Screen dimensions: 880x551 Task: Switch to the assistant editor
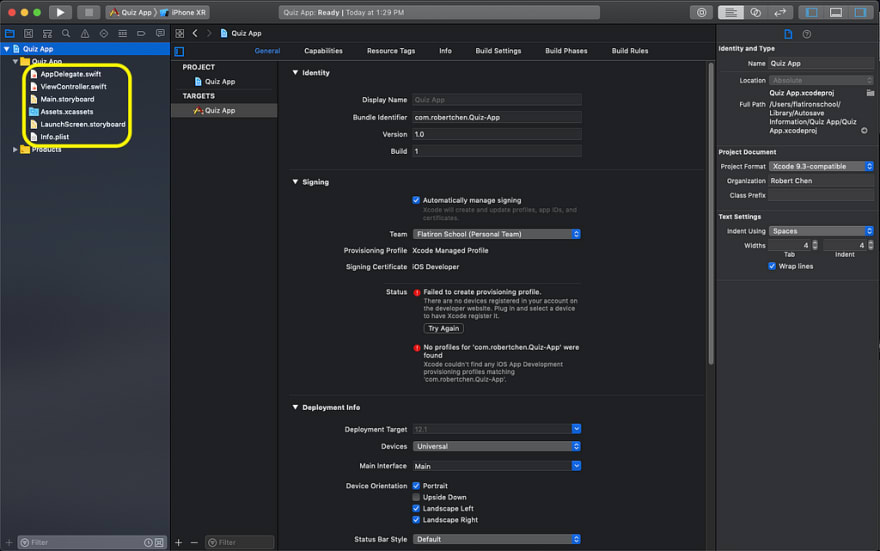tap(755, 12)
